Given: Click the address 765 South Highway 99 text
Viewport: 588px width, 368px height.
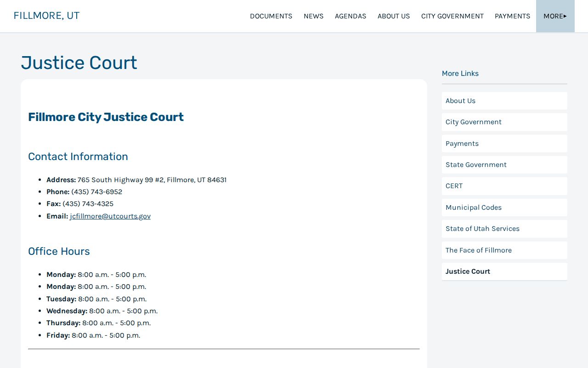Looking at the screenshot, I should (x=152, y=180).
